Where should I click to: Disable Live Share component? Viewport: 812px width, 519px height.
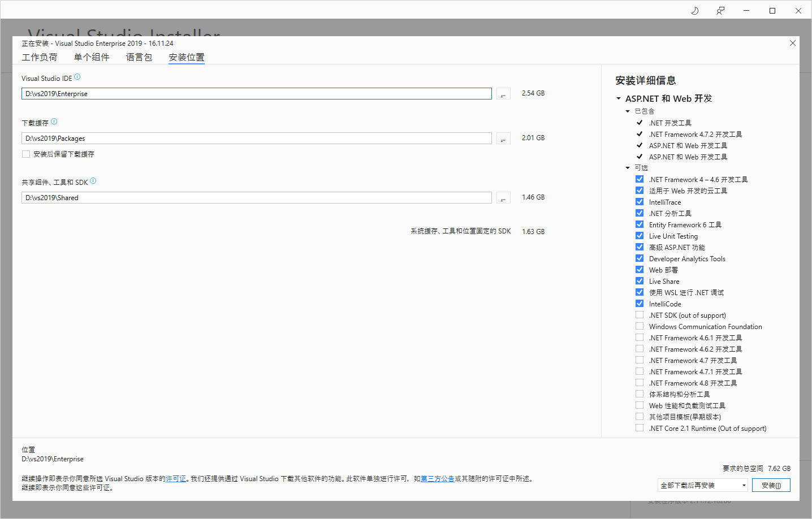[640, 280]
